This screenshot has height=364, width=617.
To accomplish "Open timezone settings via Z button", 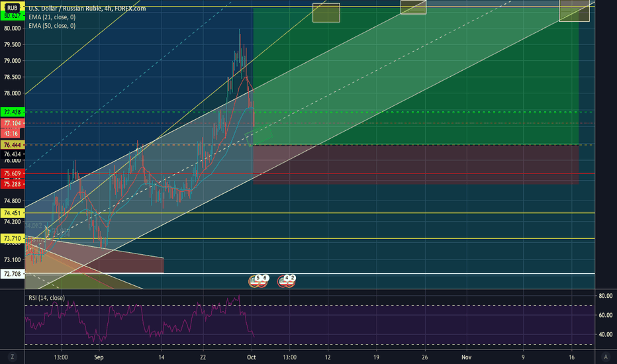I will [x=12, y=357].
